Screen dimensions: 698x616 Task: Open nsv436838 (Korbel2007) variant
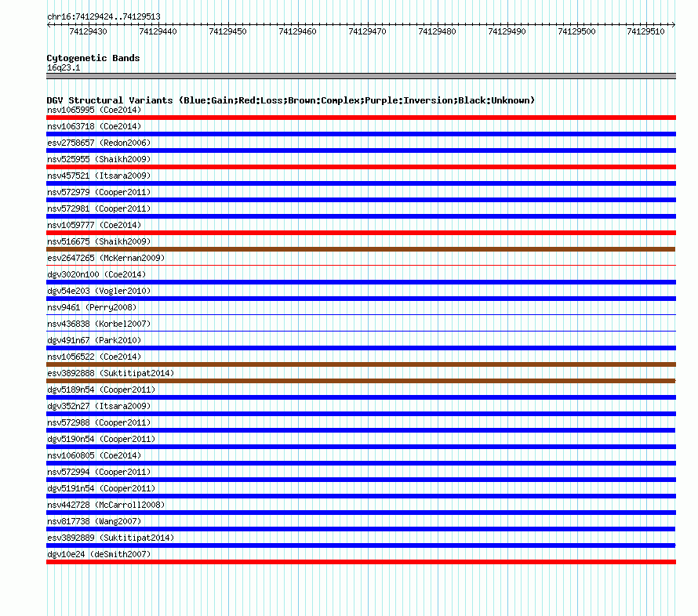tap(99, 324)
